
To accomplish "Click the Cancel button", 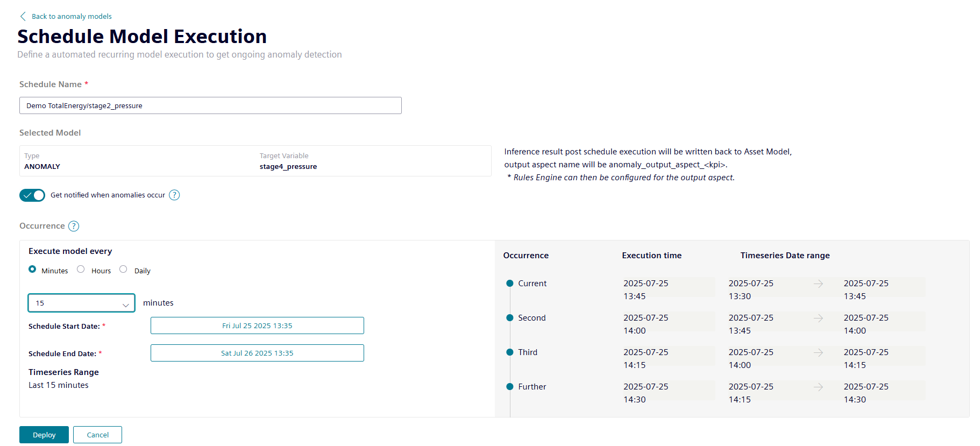I will click(97, 435).
